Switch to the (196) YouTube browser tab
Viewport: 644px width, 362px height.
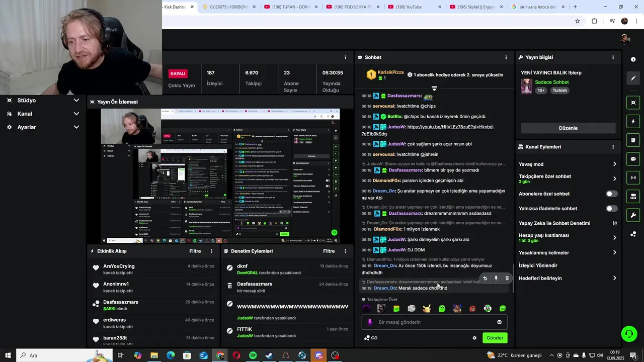point(414,7)
